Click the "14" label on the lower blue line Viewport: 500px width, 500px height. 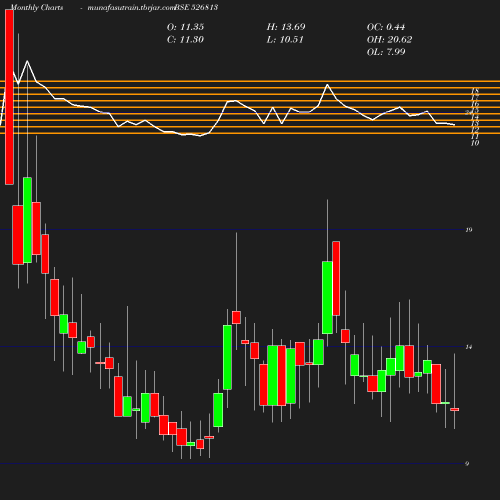(x=469, y=347)
